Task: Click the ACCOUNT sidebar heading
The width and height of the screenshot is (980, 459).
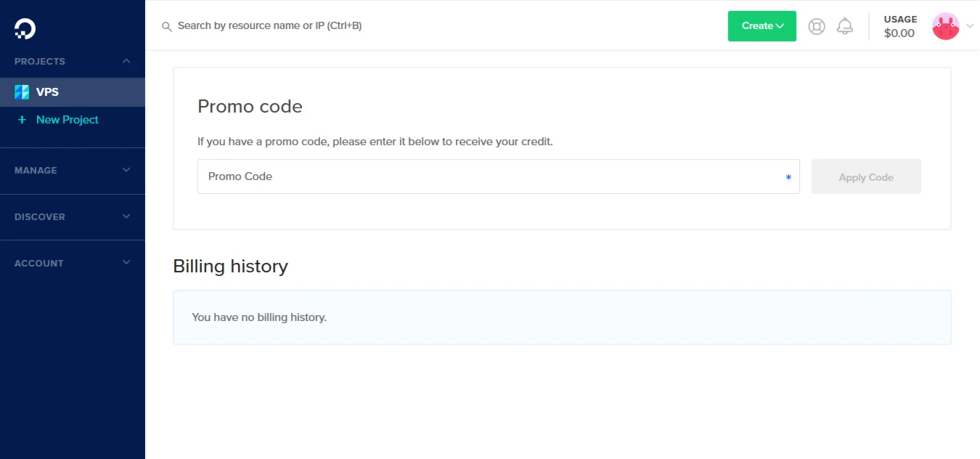Action: 39,264
